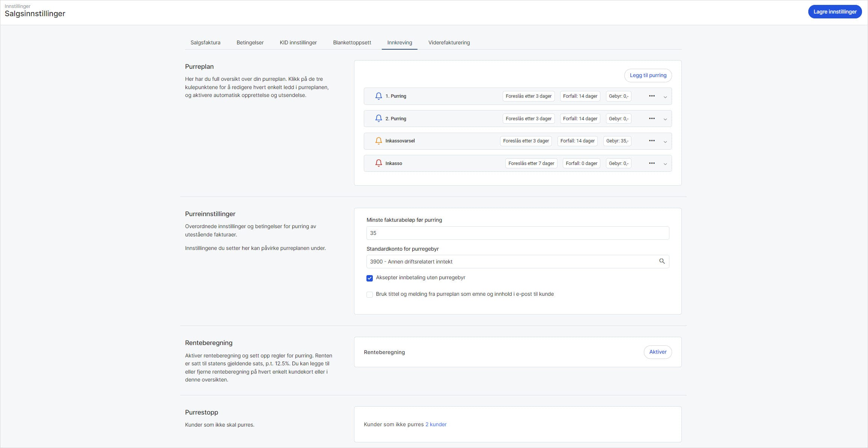This screenshot has height=448, width=868.
Task: Uncheck Aksepter innbetaling uten purregebyr
Action: (369, 278)
